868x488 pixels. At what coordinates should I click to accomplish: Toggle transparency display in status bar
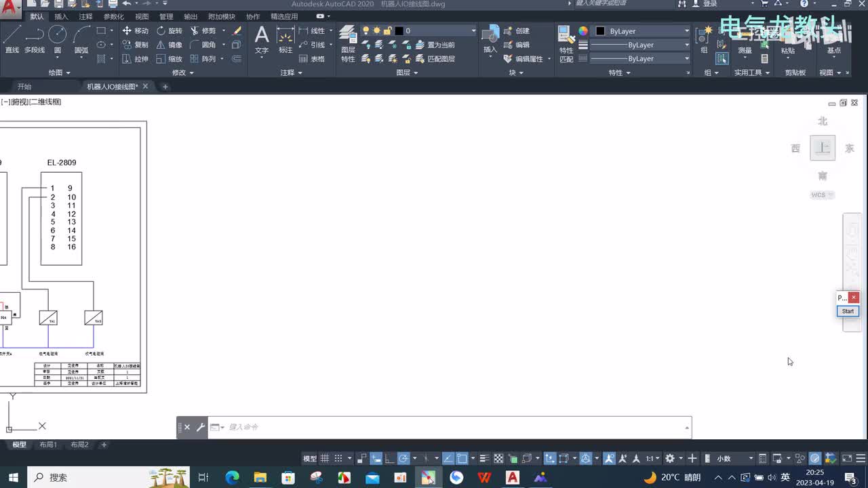[498, 459]
